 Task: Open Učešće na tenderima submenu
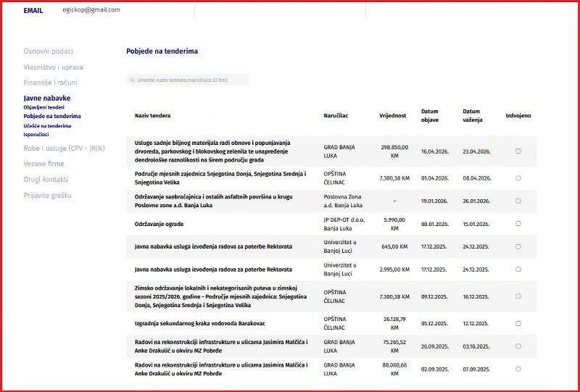[47, 126]
